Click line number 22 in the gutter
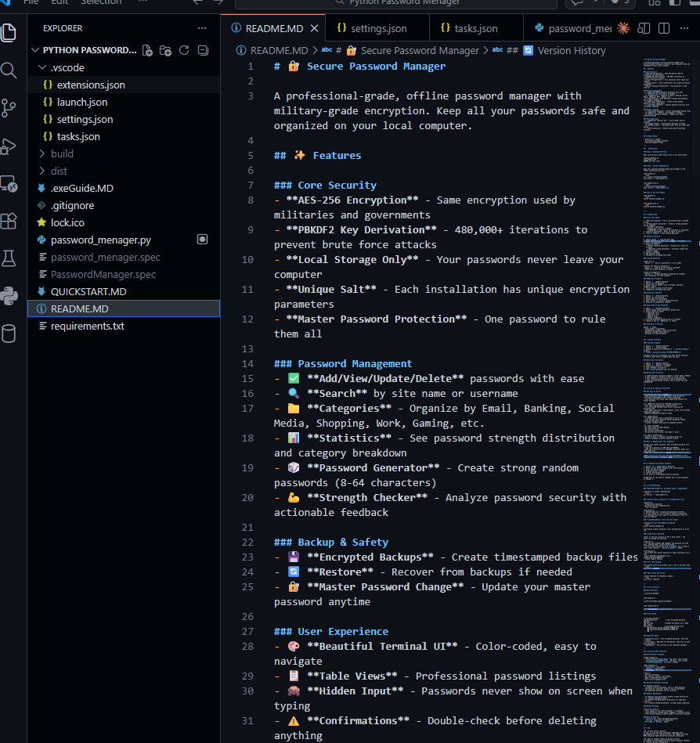Viewport: 700px width, 743px height. pos(247,542)
